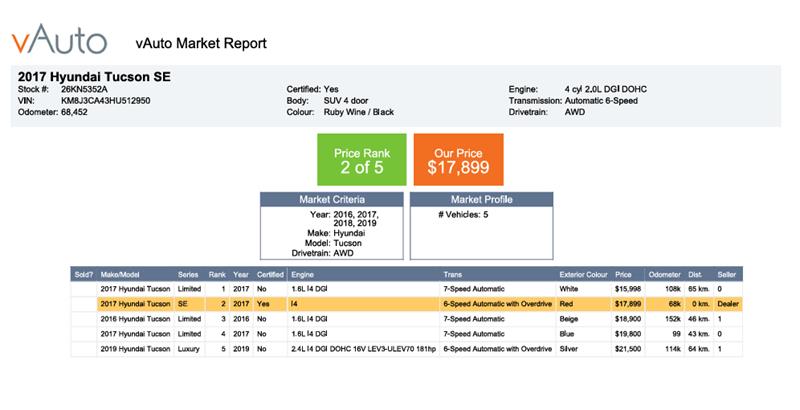Click the Trans column header
The image size is (800, 410).
[x=453, y=274]
